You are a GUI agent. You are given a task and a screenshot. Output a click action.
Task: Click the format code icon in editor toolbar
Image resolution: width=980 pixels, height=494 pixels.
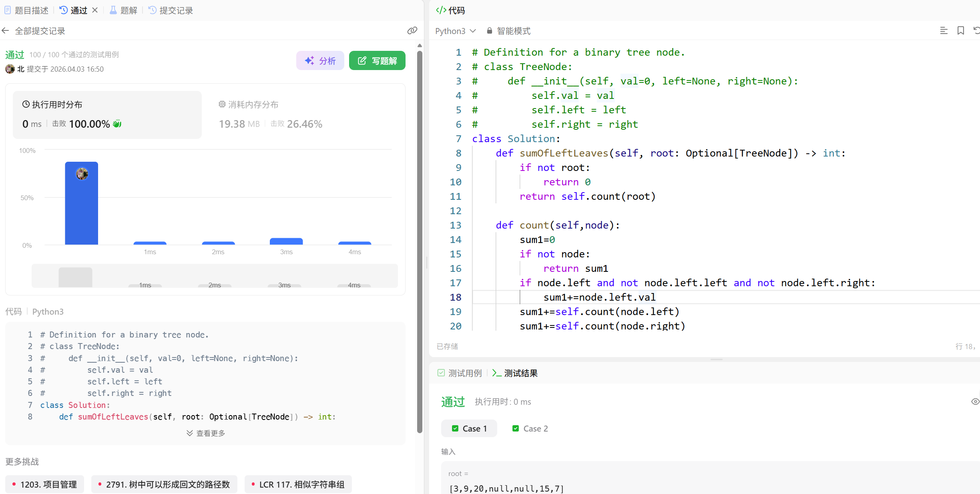click(944, 31)
